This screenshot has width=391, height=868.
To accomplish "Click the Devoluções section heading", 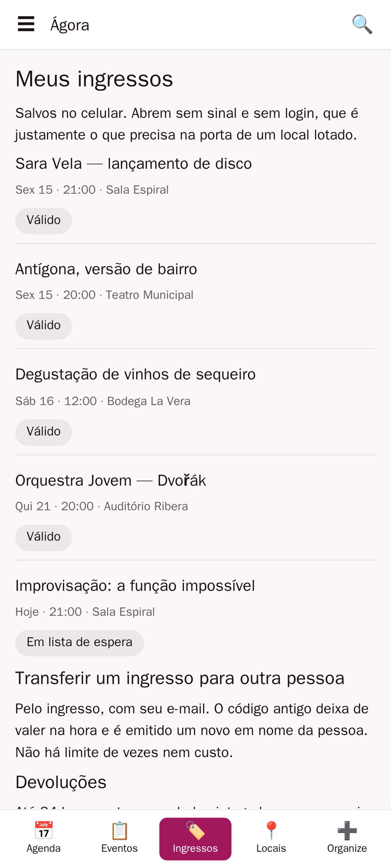I will 61,782.
